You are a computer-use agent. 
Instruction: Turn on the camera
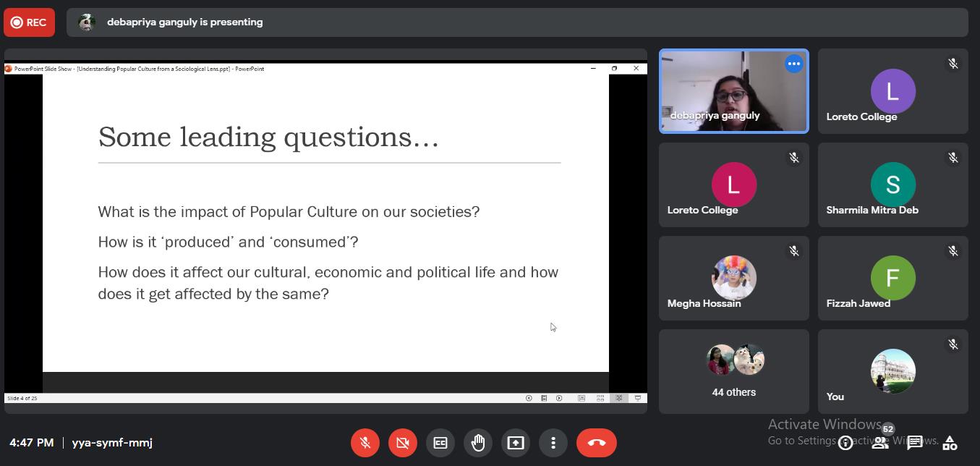tap(403, 443)
